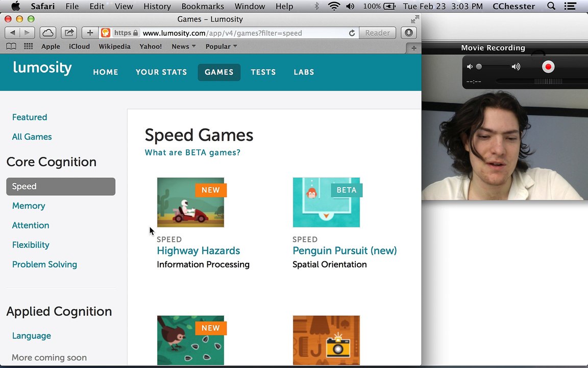Open Spotlight search magnifier
The image size is (588, 368).
coord(551,6)
